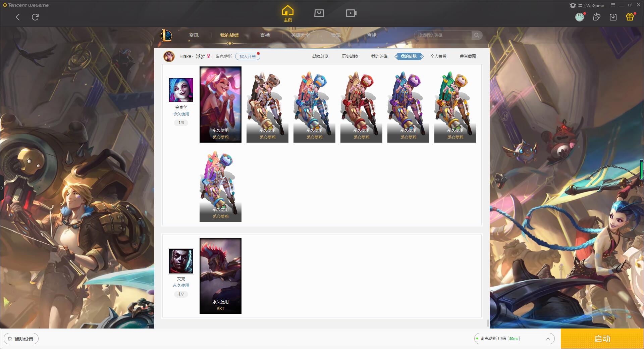The height and width of the screenshot is (349, 644).
Task: Open the SKT Ekko skin card
Action: pos(220,276)
